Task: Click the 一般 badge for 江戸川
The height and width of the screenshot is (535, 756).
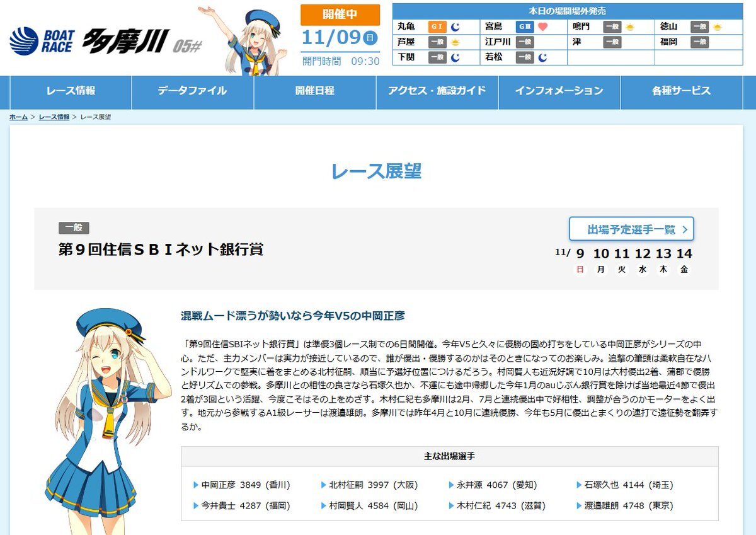Action: pos(525,42)
